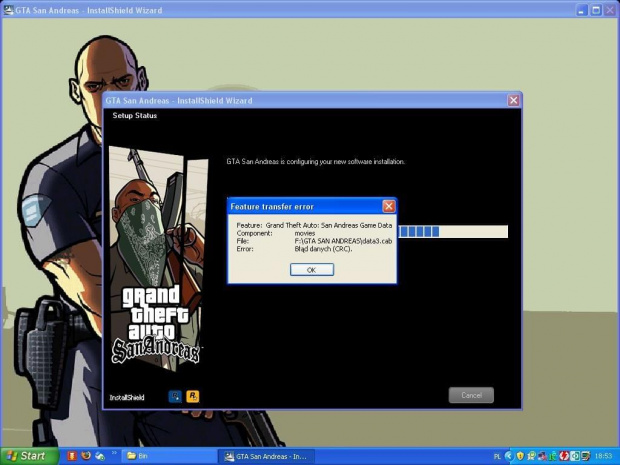This screenshot has height=465, width=620.
Task: Click the red lightning bolt tray icon
Action: (x=564, y=456)
